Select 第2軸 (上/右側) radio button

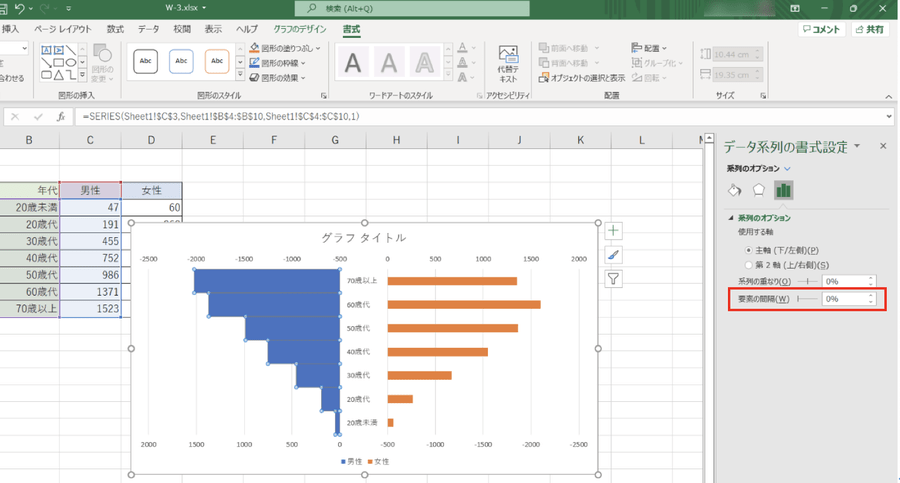749,264
